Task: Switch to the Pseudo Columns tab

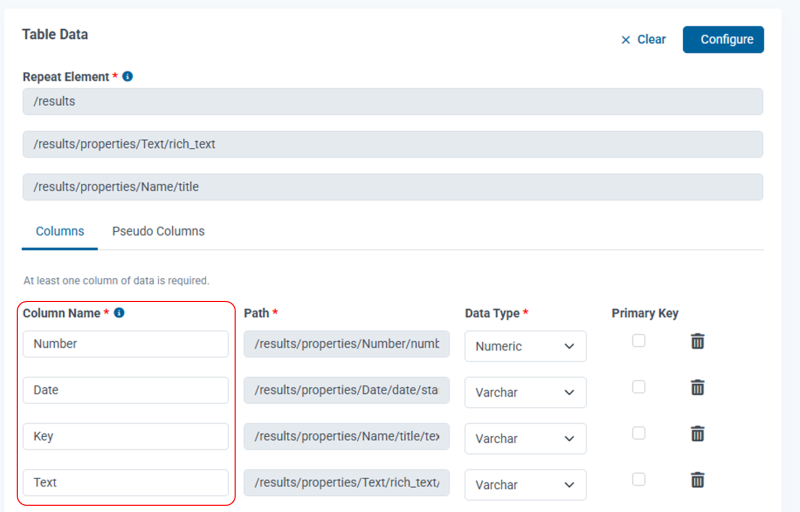Action: click(x=158, y=231)
